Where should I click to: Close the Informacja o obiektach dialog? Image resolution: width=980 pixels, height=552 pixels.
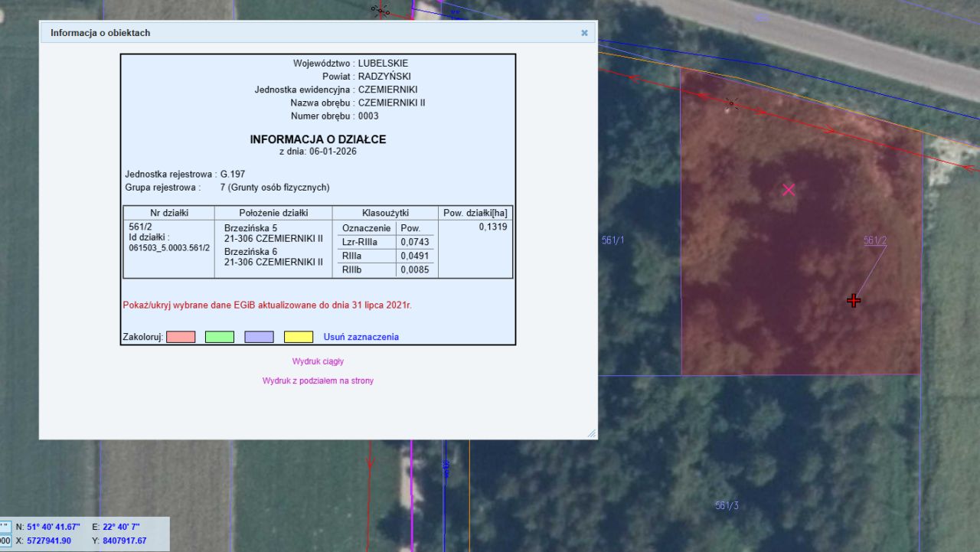tap(584, 33)
